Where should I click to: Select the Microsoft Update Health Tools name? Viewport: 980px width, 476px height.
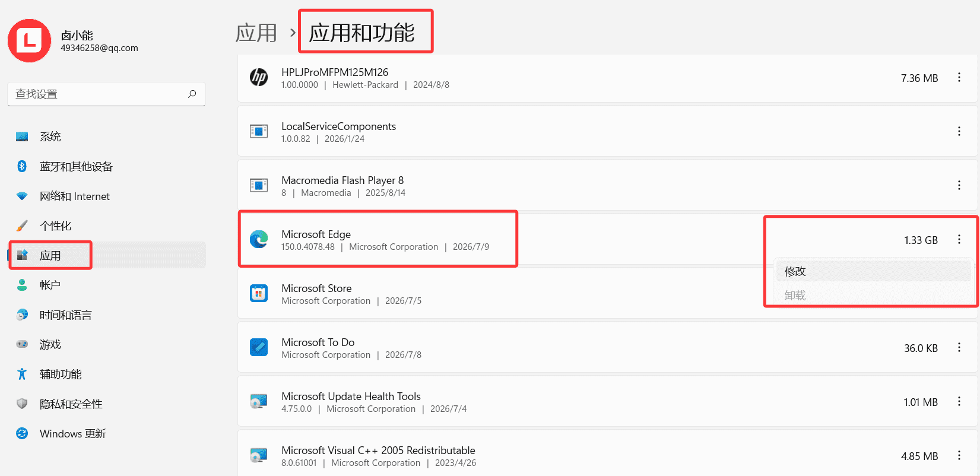coord(351,396)
